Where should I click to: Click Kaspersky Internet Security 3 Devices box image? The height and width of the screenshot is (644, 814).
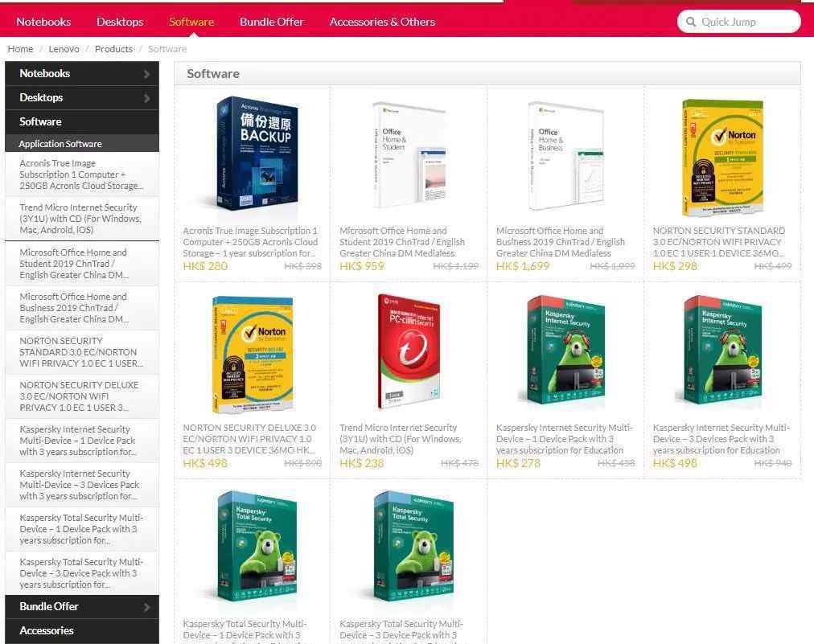tap(722, 351)
